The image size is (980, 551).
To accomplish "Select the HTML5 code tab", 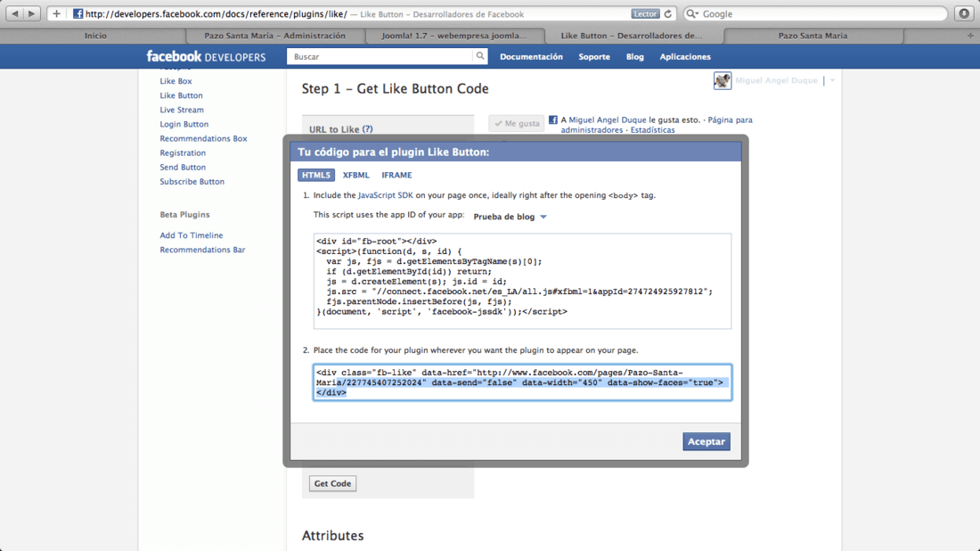I will pyautogui.click(x=316, y=175).
